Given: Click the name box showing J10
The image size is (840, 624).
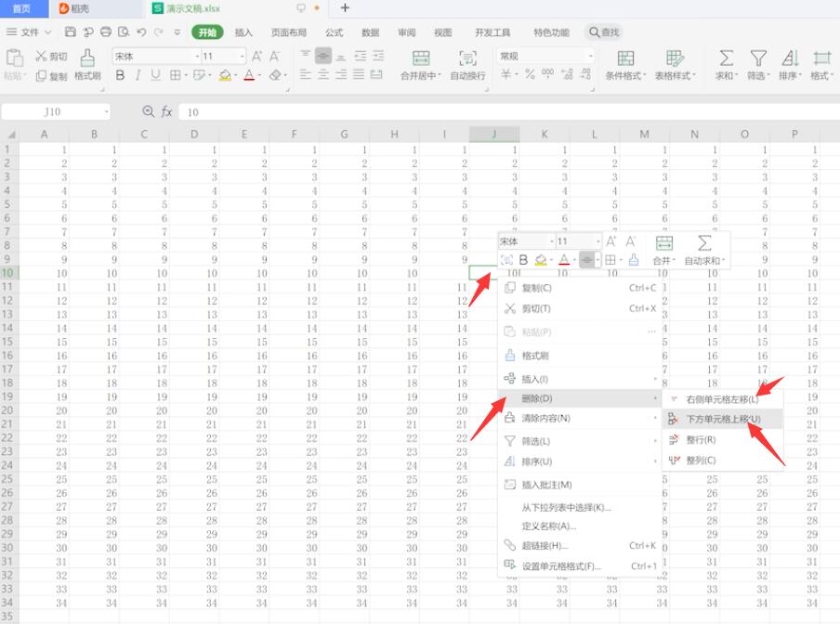Looking at the screenshot, I should coord(56,111).
